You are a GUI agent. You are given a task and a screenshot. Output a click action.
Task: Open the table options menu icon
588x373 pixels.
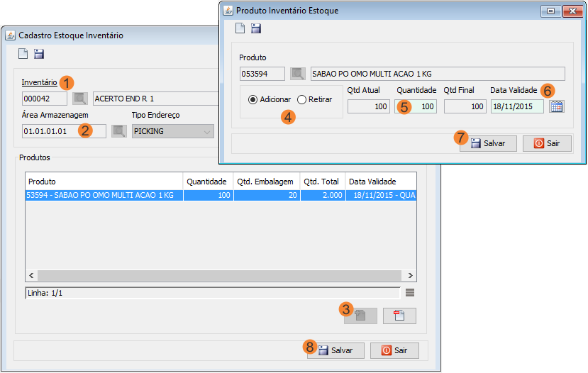410,292
